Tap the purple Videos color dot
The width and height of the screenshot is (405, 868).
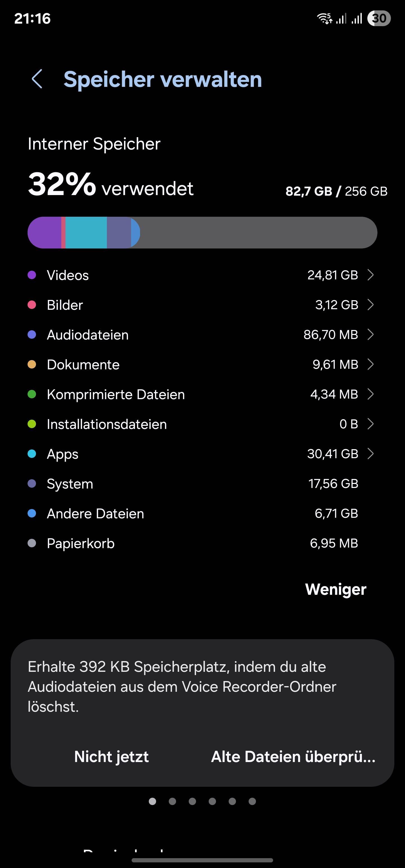click(x=32, y=275)
